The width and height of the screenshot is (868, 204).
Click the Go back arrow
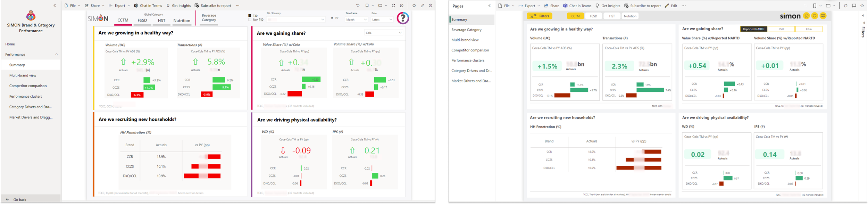pyautogui.click(x=7, y=199)
